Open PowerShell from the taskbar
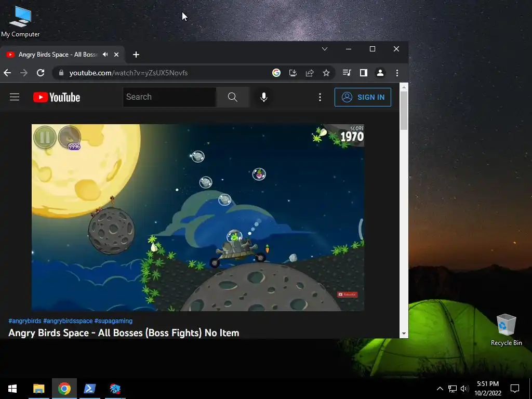The image size is (532, 399). coord(89,389)
